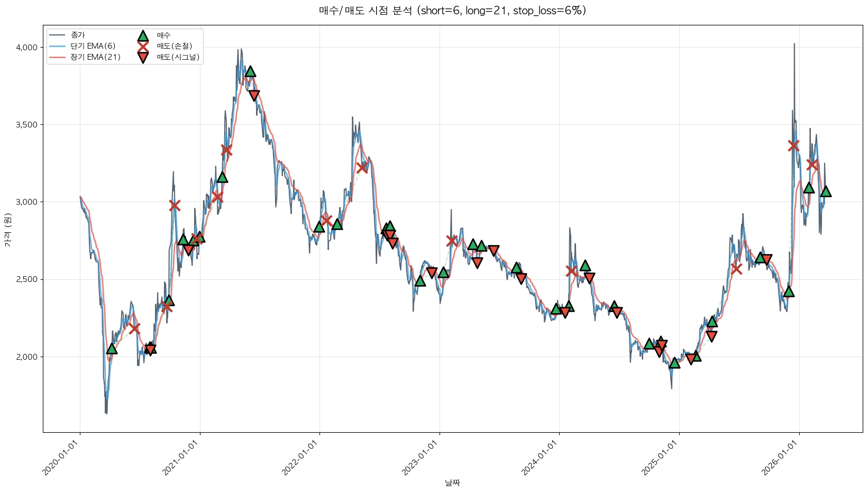Click the blue 단기 EMA(6) legend line
Image resolution: width=868 pixels, height=492 pixels.
(57, 47)
